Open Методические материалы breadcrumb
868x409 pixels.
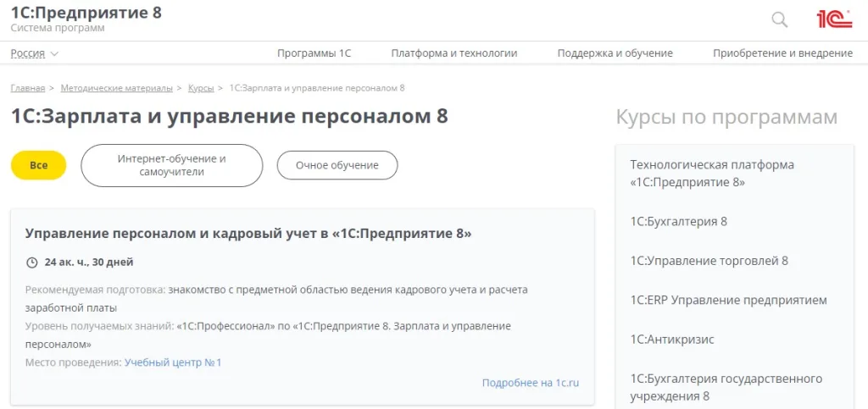[117, 88]
